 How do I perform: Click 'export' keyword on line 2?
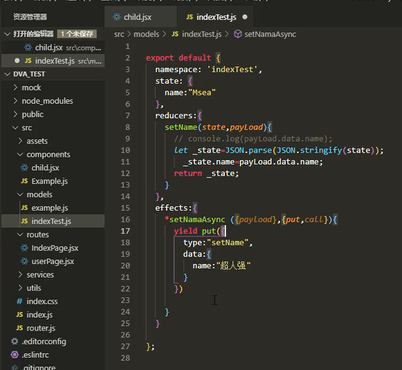pos(160,58)
